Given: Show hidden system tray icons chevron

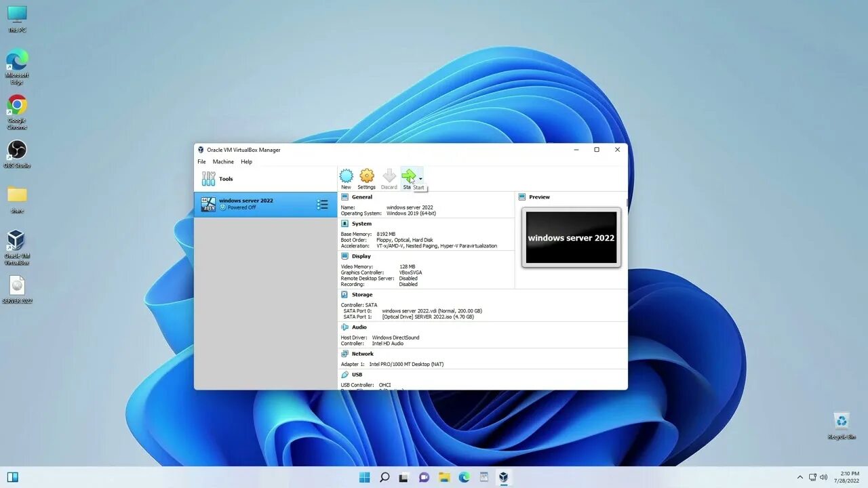Looking at the screenshot, I should click(x=800, y=477).
